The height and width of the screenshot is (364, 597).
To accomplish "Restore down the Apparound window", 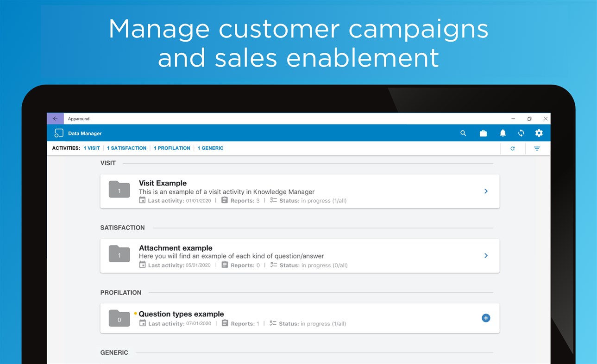I will (x=529, y=119).
